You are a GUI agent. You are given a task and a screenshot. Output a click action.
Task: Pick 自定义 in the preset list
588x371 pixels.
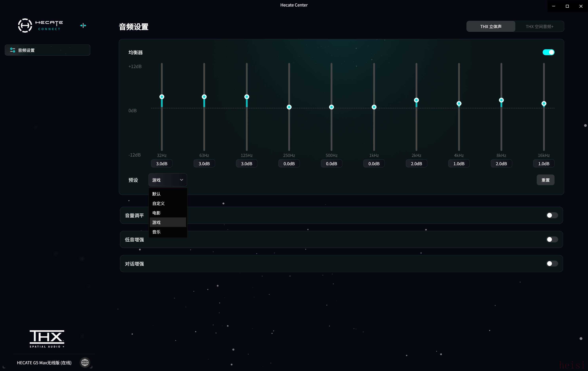point(158,203)
